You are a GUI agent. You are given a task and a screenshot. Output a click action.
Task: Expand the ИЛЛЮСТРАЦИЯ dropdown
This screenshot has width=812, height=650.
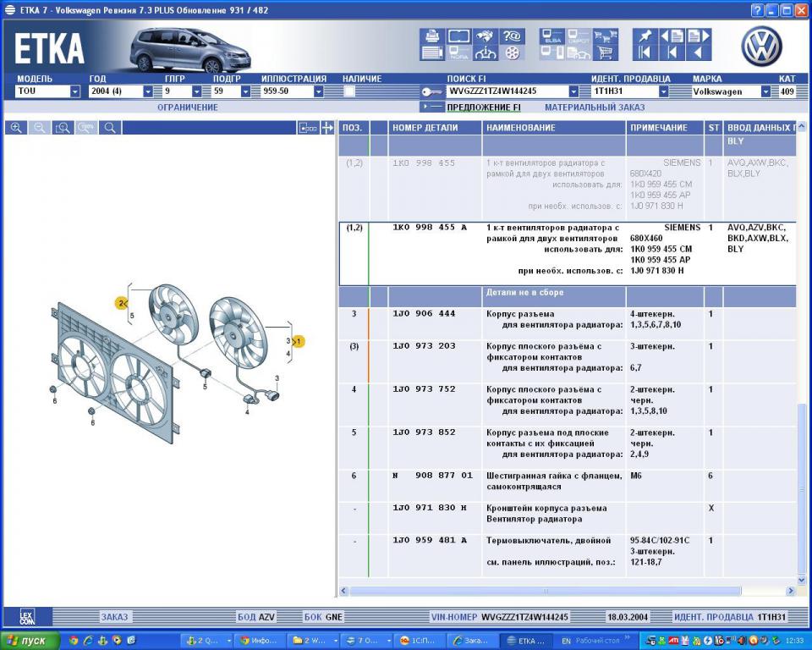point(319,91)
